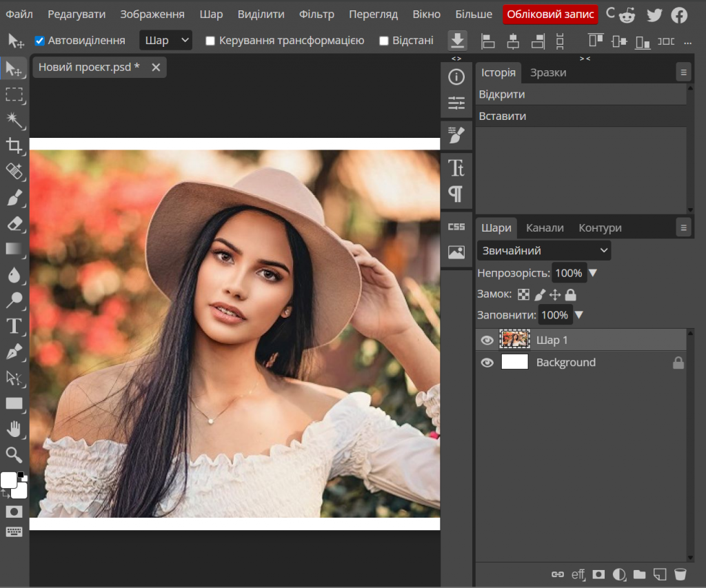Viewport: 706px width, 588px height.
Task: Select Вставити history step
Action: click(x=581, y=116)
